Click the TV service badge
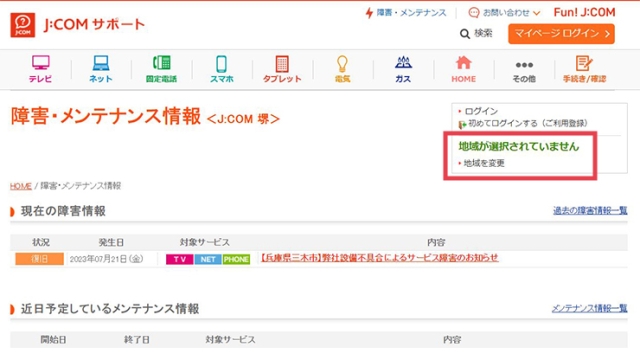This screenshot has width=640, height=360. point(180,259)
